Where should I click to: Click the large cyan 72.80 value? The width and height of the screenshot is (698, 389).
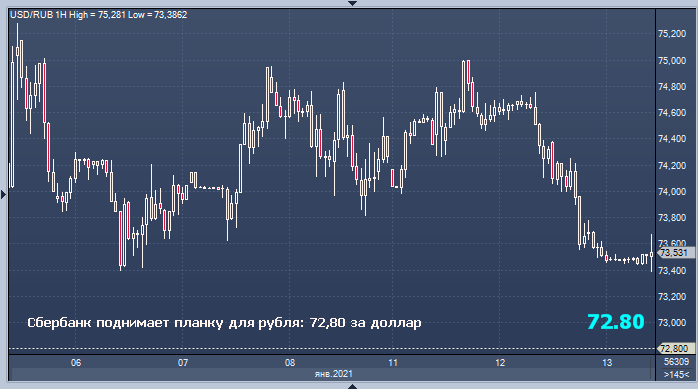coord(616,321)
